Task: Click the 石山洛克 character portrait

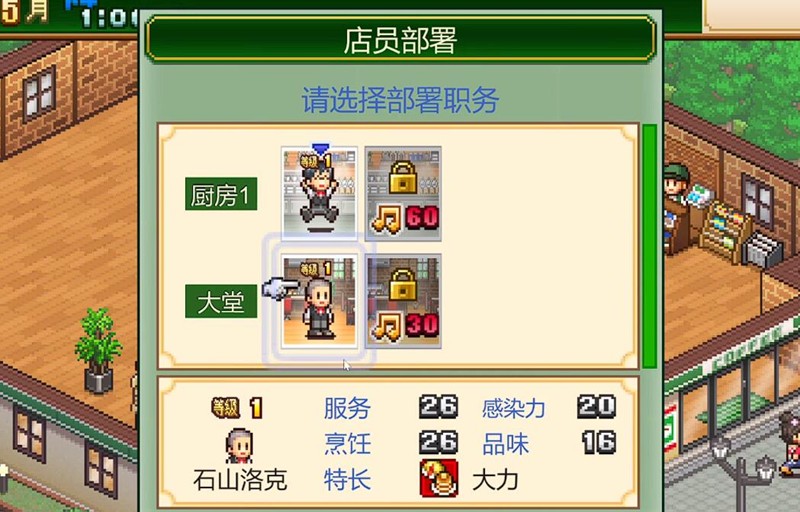Action: click(239, 446)
